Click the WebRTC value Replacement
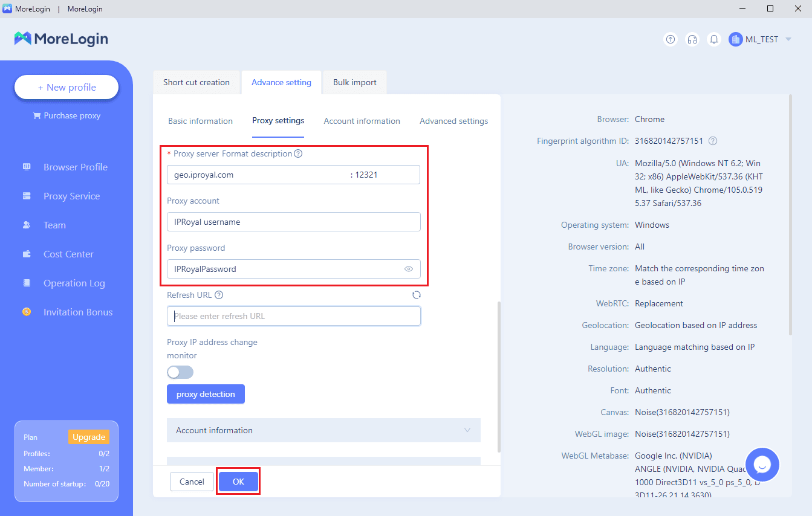 click(x=659, y=303)
